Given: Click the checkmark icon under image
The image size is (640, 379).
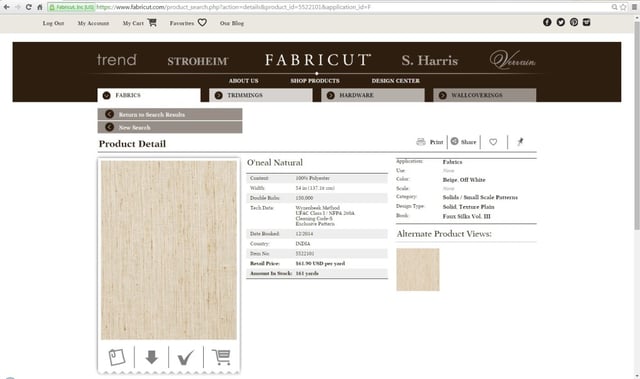Looking at the screenshot, I should tap(186, 357).
